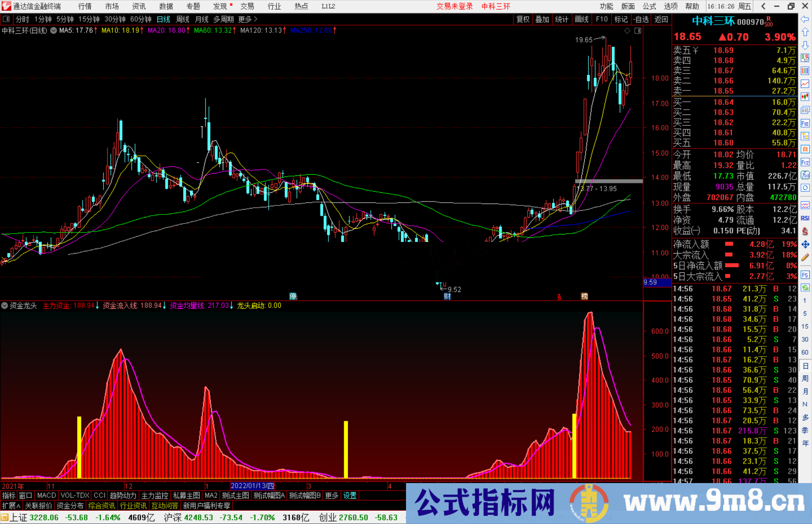
Task: Click the 设置 settings button
Action: point(350,495)
